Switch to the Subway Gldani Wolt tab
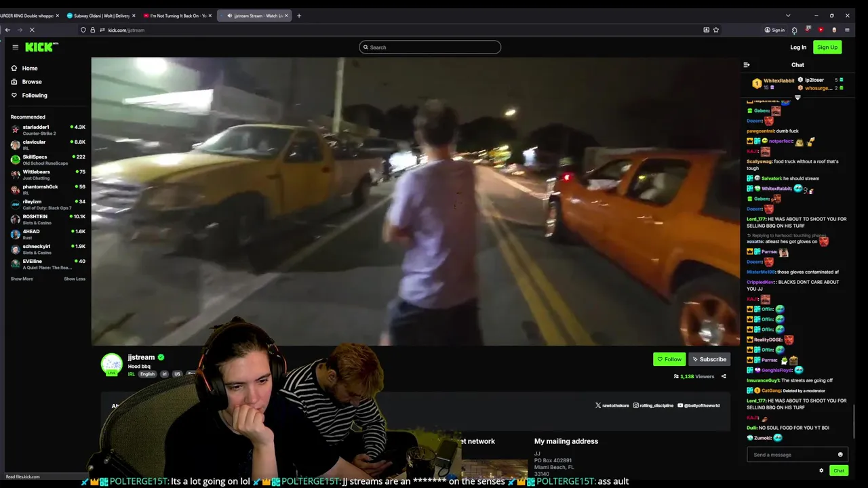The width and height of the screenshot is (868, 488). coord(101,16)
